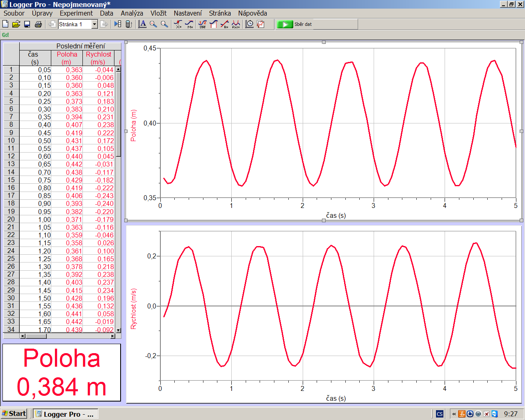Click the 0,45 maximum on position axis
The width and height of the screenshot is (525, 420).
click(x=150, y=48)
